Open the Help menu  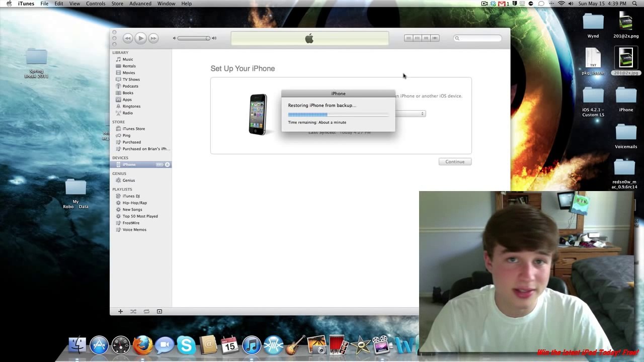point(186,4)
